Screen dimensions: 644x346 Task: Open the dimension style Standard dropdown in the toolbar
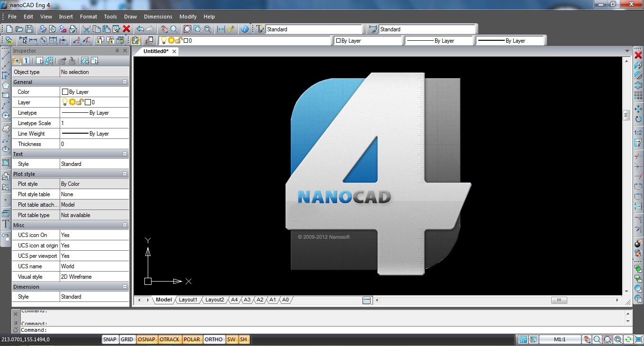[x=427, y=29]
